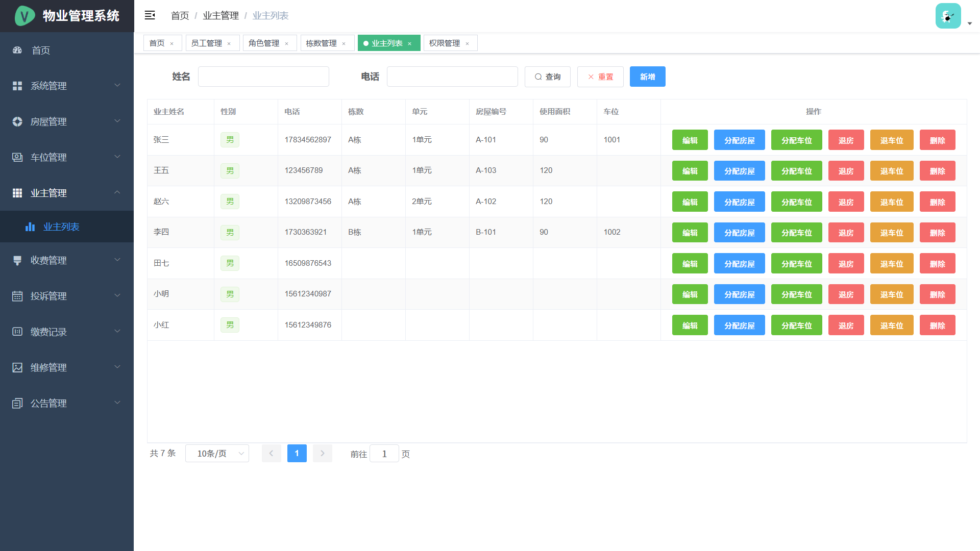This screenshot has height=551, width=980.
Task: Click the 新增 button
Action: pyautogui.click(x=647, y=77)
